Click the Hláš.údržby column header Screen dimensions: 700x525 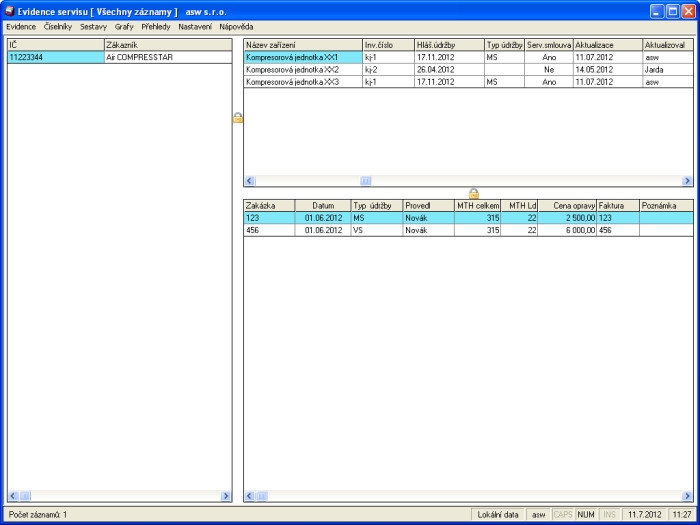449,45
